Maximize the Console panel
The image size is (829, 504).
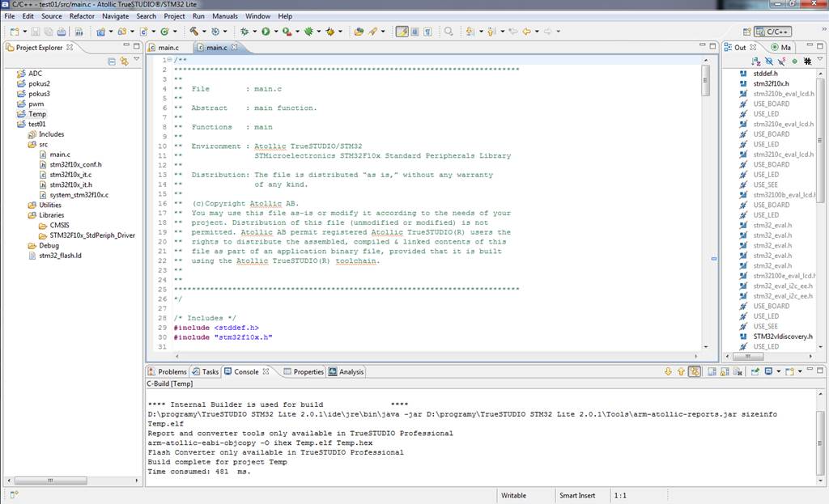820,371
